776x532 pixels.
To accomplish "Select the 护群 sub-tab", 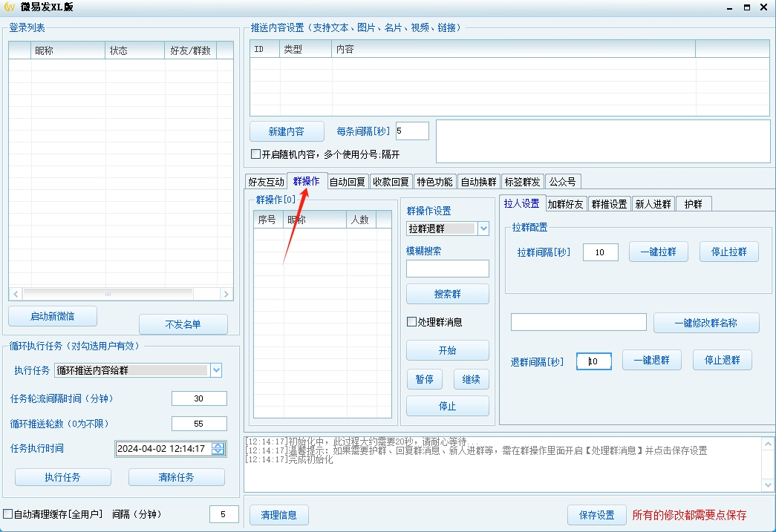I will click(694, 204).
